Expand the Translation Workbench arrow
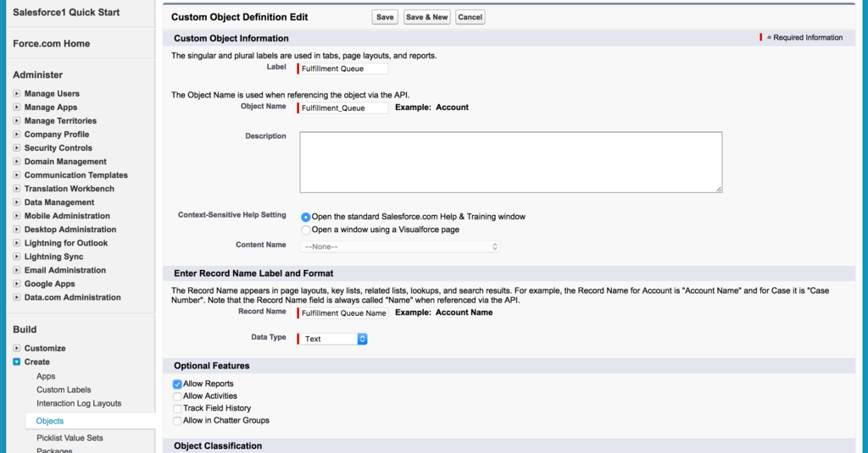Viewport: 868px width, 453px height. click(17, 189)
